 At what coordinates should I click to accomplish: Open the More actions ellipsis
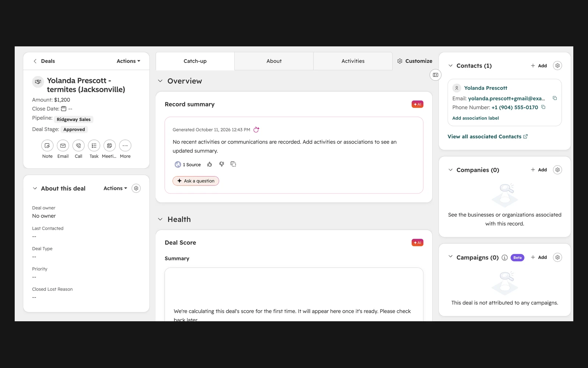pos(125,146)
